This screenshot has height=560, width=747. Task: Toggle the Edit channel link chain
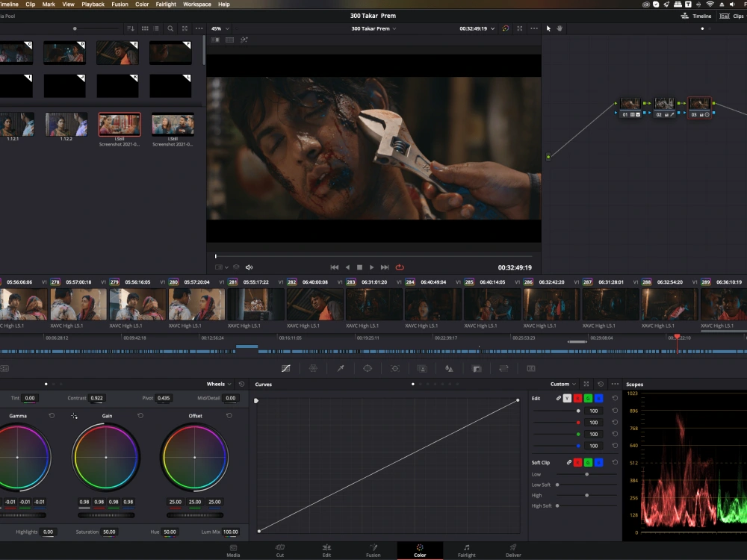pyautogui.click(x=558, y=398)
